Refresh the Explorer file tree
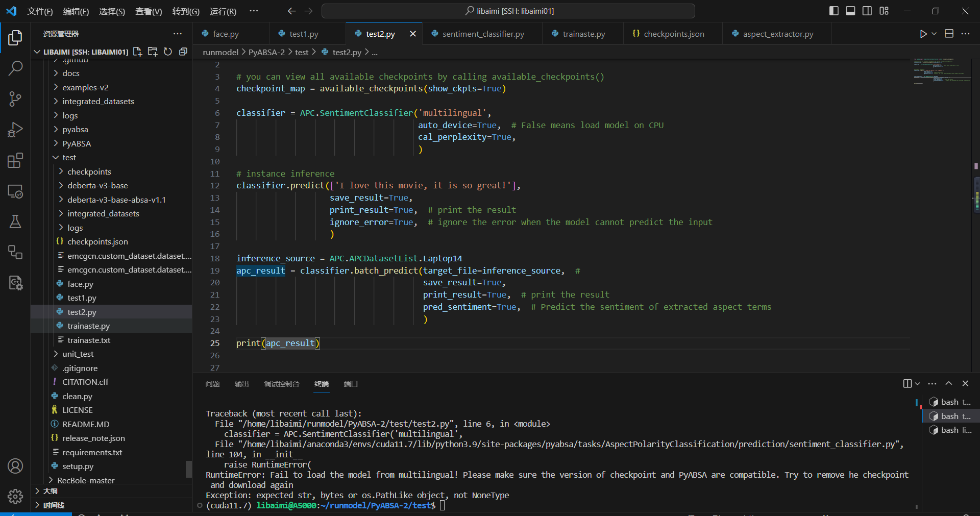The width and height of the screenshot is (980, 516). [x=168, y=52]
